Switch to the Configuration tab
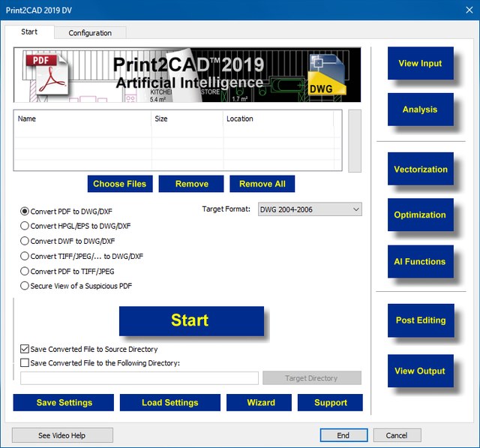Image resolution: width=480 pixels, height=448 pixels. tap(90, 33)
